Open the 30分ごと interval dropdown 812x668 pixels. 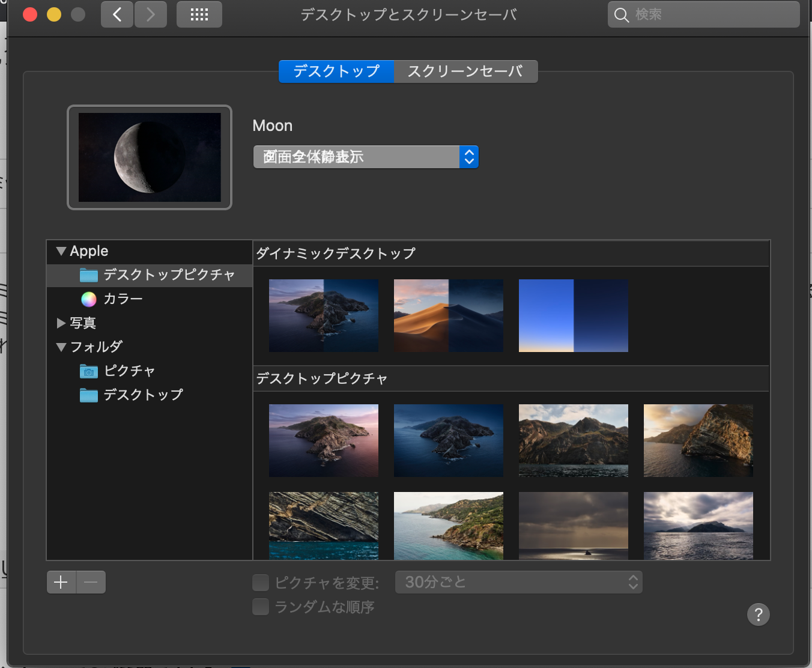518,582
